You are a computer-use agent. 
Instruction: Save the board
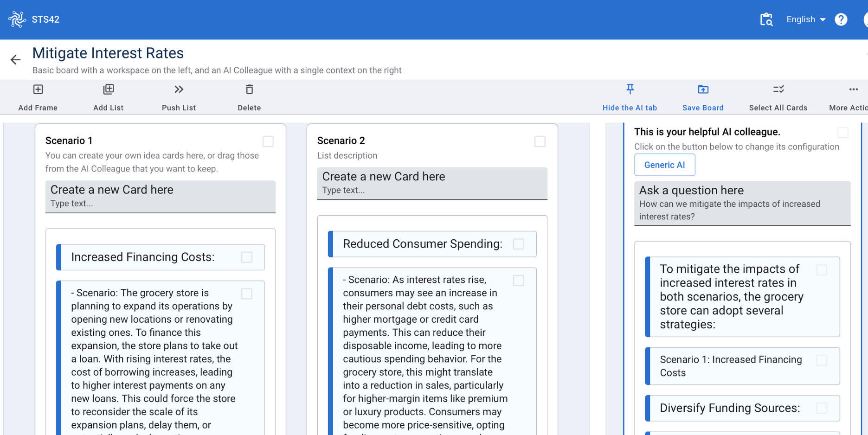click(702, 90)
